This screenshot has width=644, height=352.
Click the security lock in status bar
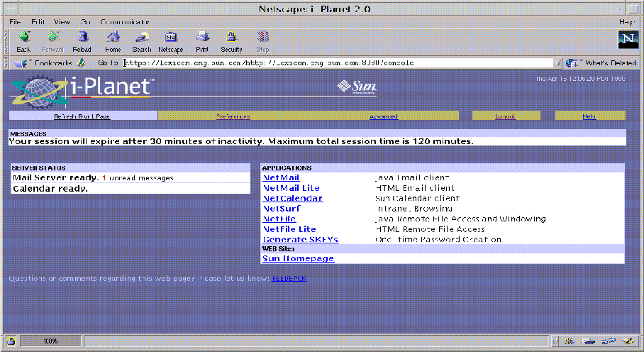click(x=11, y=341)
